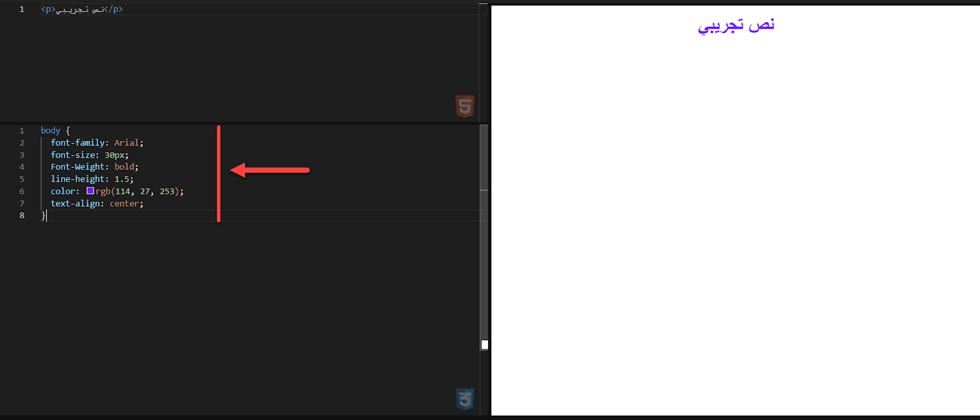This screenshot has width=980, height=420.
Task: Click line number 6 in CSS gutter
Action: 22,191
